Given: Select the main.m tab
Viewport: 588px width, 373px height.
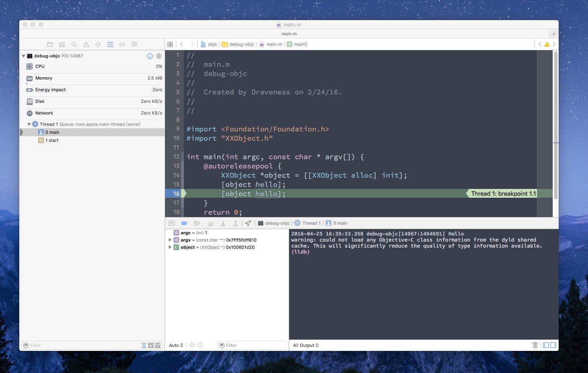Looking at the screenshot, I should tap(289, 34).
